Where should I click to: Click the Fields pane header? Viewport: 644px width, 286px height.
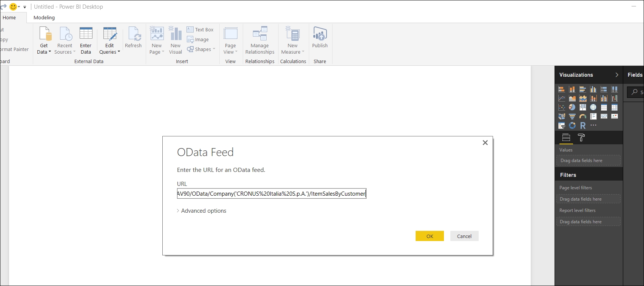tap(635, 75)
